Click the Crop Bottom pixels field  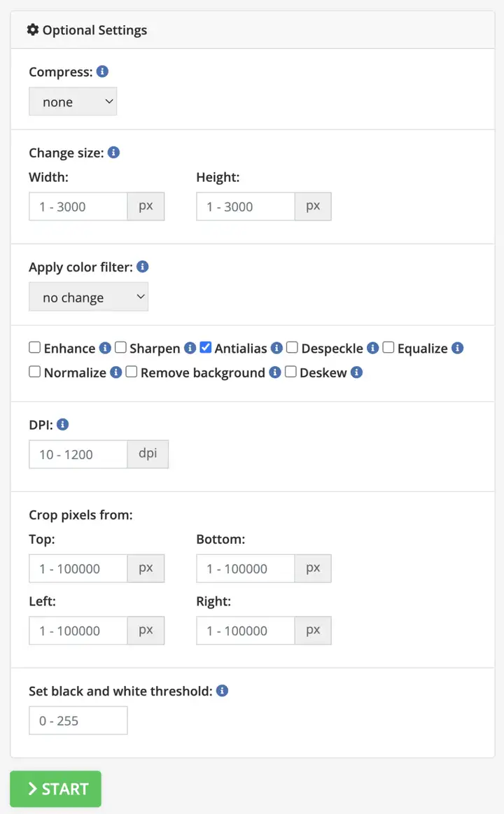coord(246,568)
